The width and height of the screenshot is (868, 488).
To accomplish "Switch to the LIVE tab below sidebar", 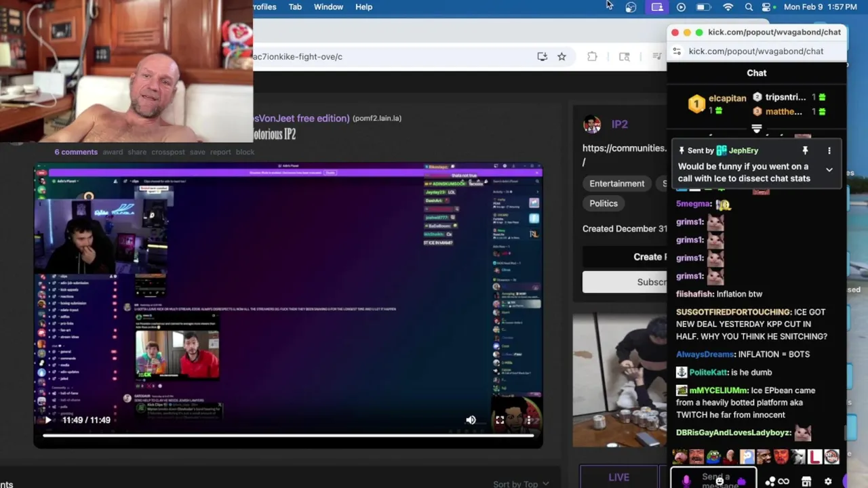I will point(618,477).
